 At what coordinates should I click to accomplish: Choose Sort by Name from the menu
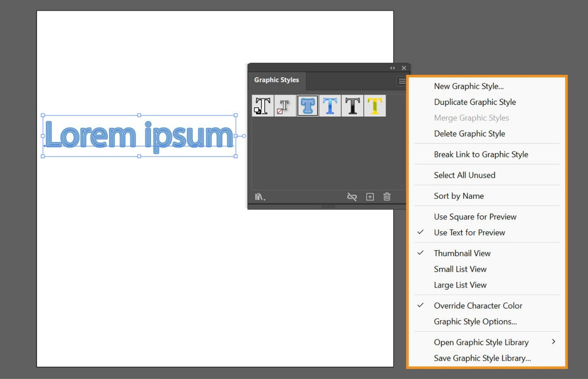point(459,196)
